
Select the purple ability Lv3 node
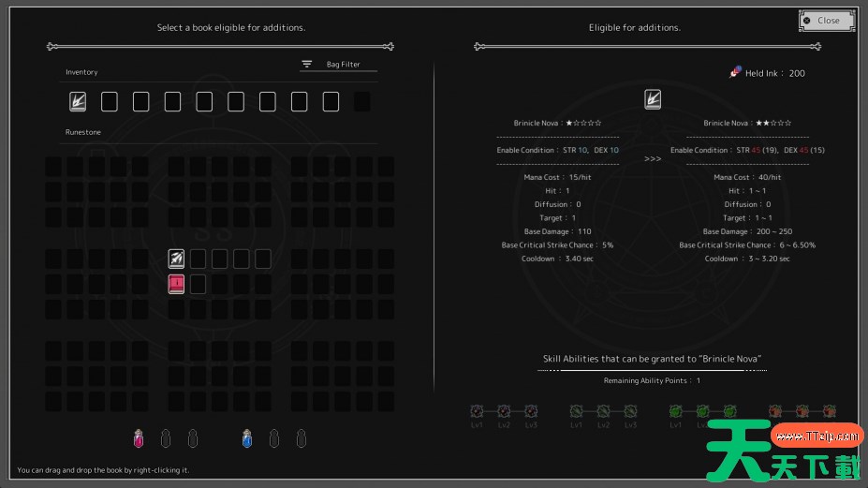pos(531,410)
